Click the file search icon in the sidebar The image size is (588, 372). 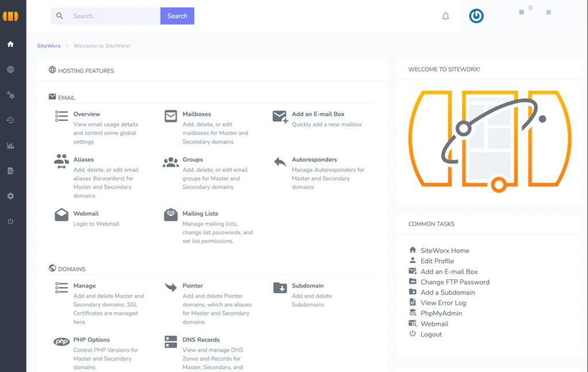pyautogui.click(x=10, y=171)
